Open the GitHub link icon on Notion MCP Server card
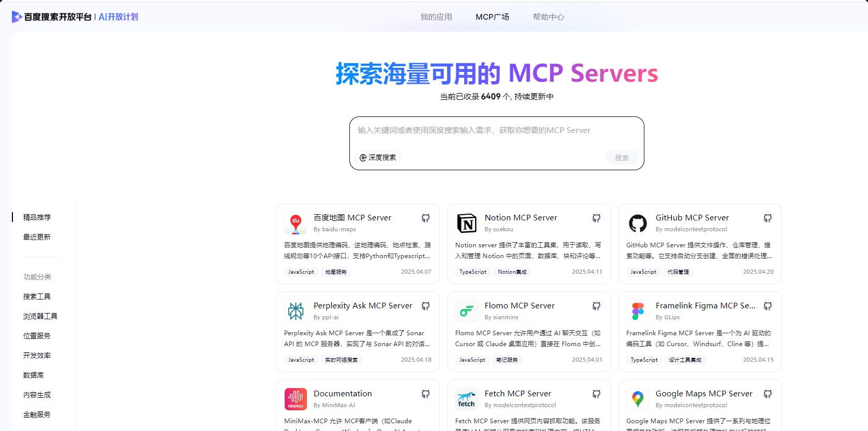This screenshot has width=868, height=431. (x=596, y=218)
